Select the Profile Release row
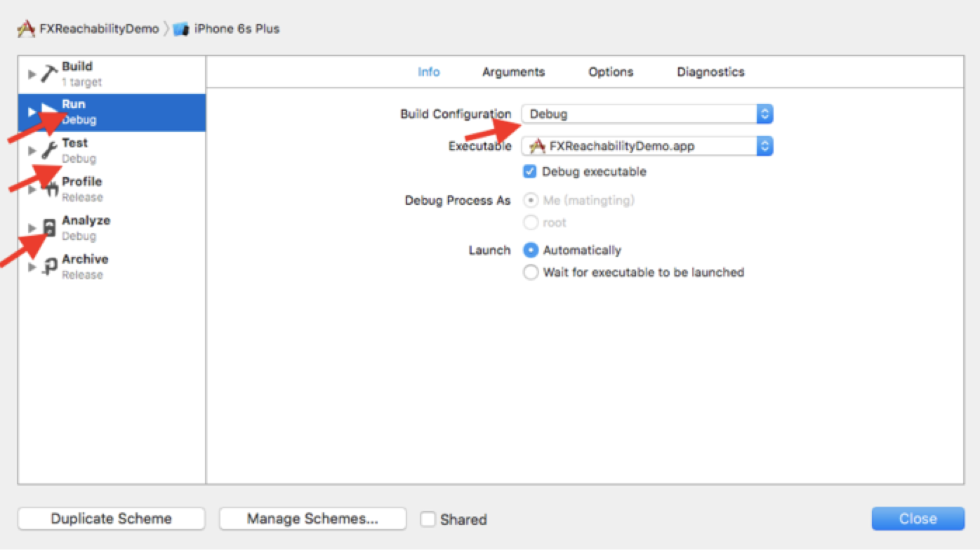This screenshot has width=980, height=553. pyautogui.click(x=112, y=189)
